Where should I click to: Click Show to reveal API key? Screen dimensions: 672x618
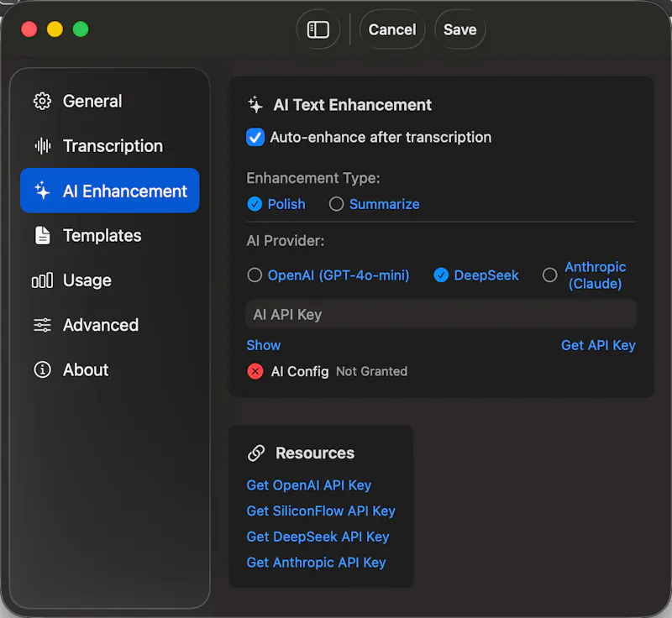(x=264, y=345)
